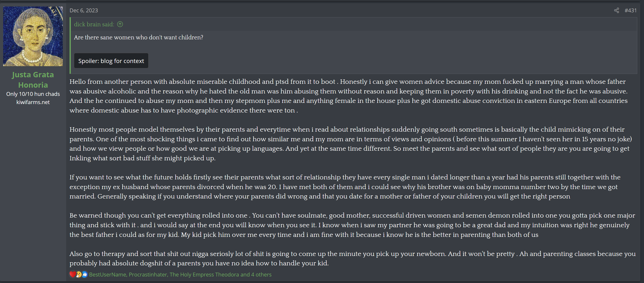Screen dimensions: 644x283
Task: Click the paragraph starting 'Be warned though'
Action: click(x=352, y=225)
